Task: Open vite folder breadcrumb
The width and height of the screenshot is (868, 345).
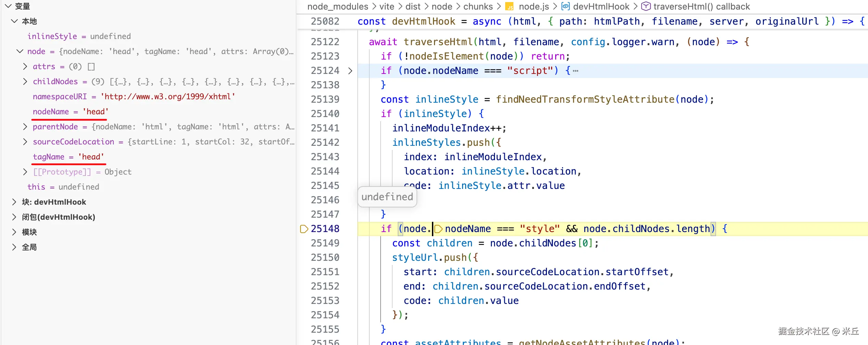Action: (387, 7)
